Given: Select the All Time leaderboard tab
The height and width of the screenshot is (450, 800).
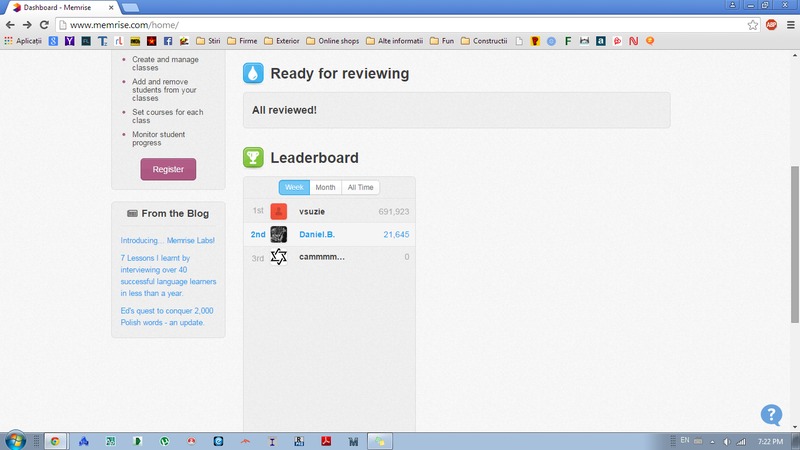Looking at the screenshot, I should pos(360,187).
